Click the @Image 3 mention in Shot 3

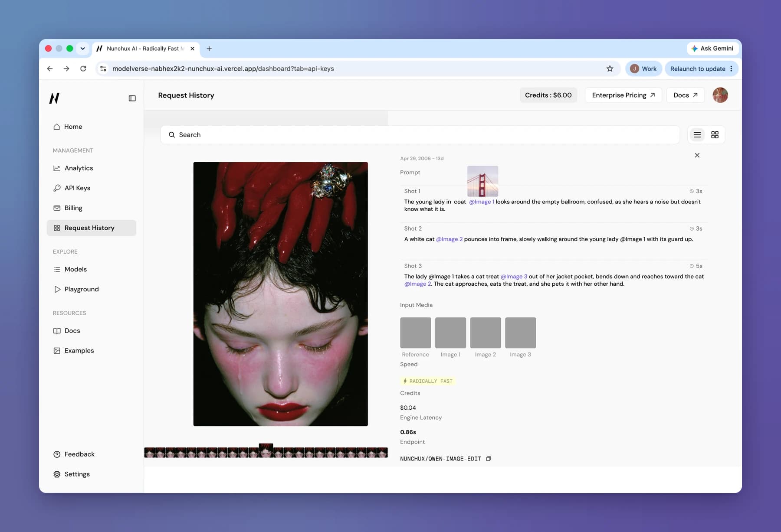click(514, 277)
